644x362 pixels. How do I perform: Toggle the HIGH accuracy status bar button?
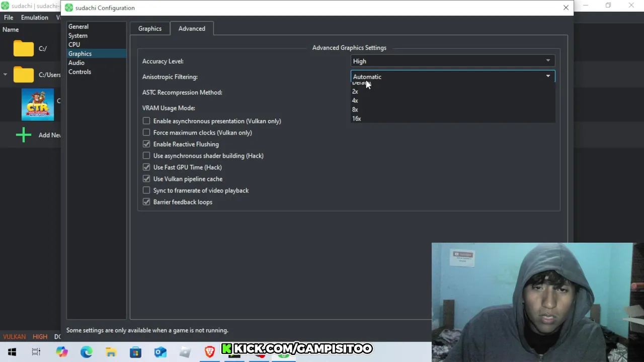pyautogui.click(x=40, y=337)
